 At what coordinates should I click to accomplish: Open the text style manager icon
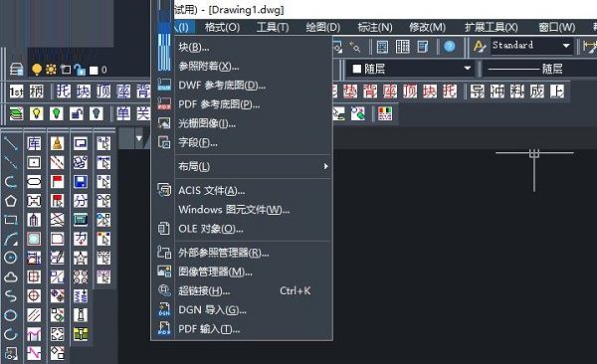480,47
